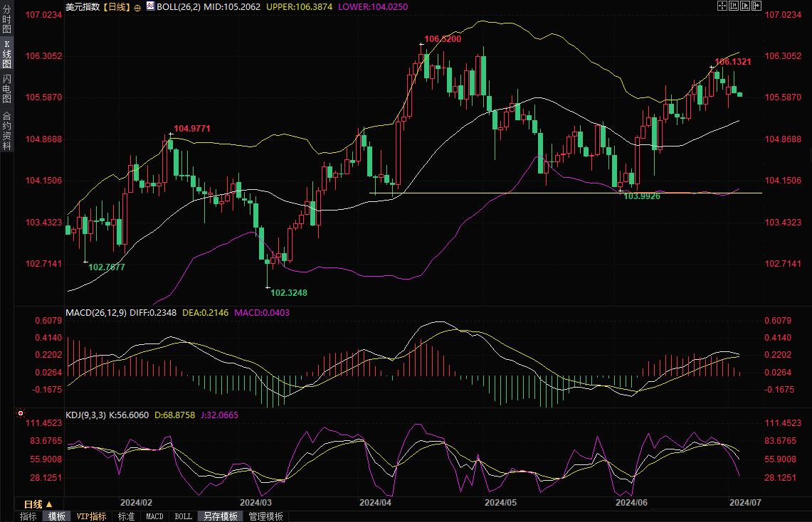The width and height of the screenshot is (812, 522).
Task: Select the 指标 tab in bottom bar
Action: [28, 516]
